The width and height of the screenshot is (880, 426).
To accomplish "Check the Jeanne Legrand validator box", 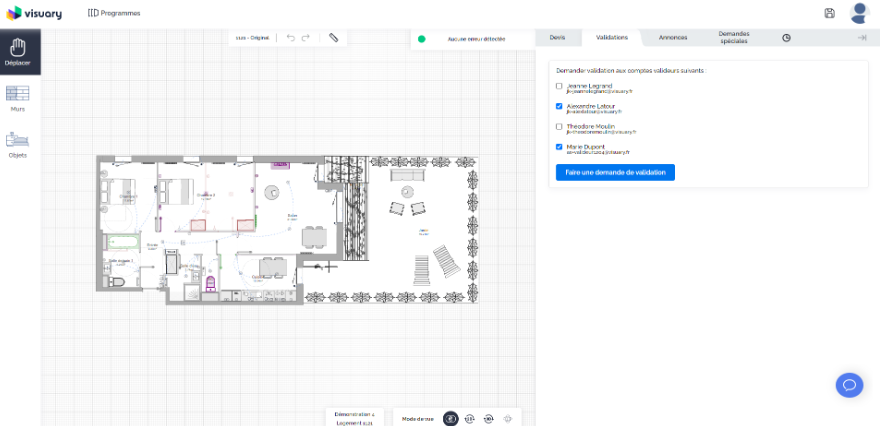I will point(559,86).
